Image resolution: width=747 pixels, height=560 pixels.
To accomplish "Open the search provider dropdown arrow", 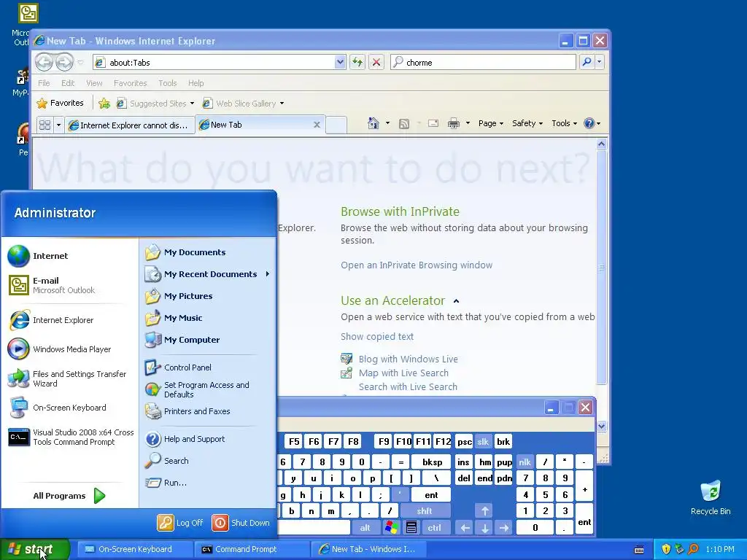I will 600,62.
